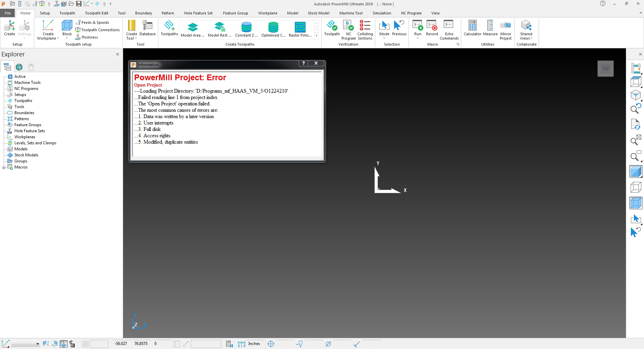Activate the Measure tool
The image size is (644, 349).
pos(490,28)
